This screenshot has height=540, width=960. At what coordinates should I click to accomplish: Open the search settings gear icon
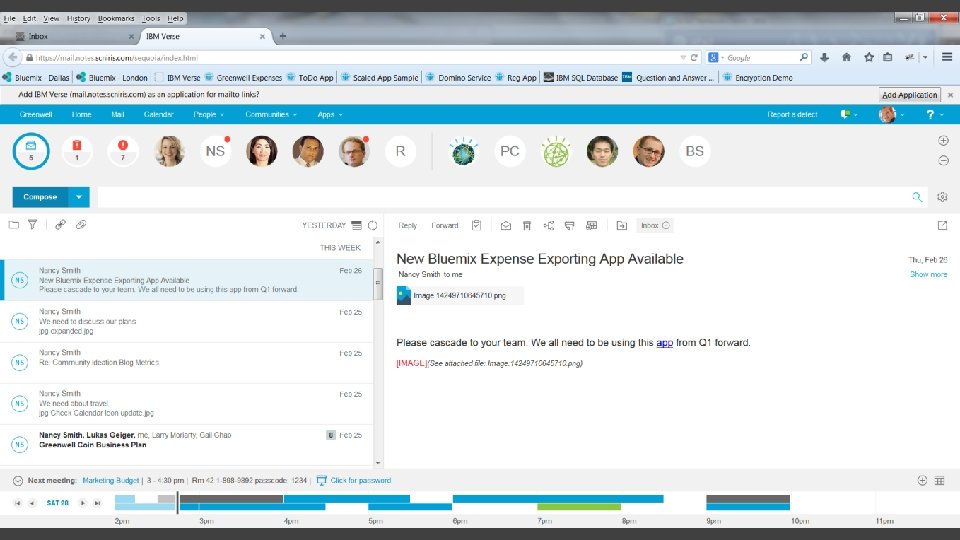click(x=942, y=197)
